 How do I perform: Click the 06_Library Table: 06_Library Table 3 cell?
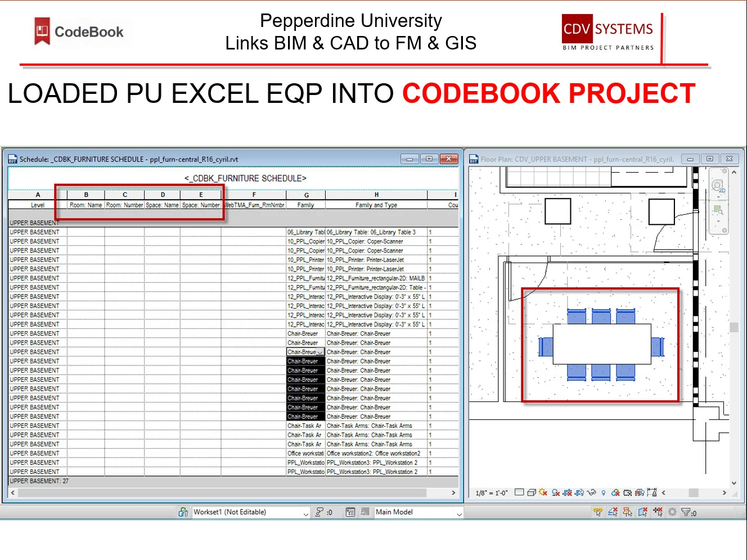click(x=376, y=232)
